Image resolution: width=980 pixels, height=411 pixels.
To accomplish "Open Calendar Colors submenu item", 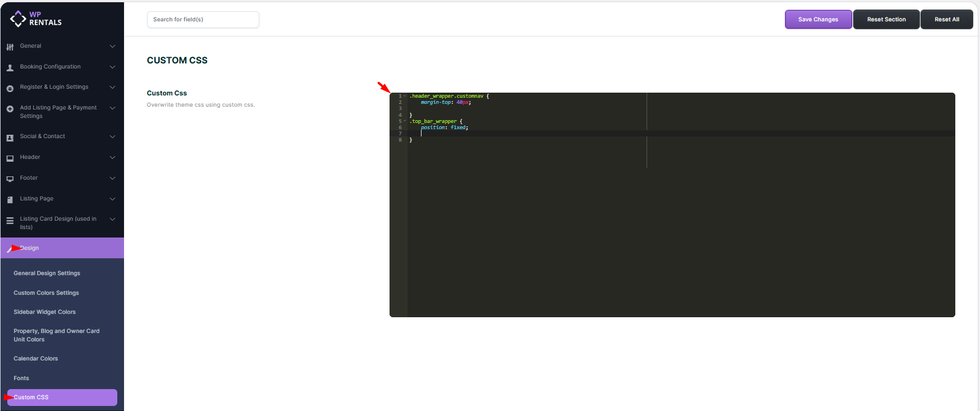I will click(x=36, y=359).
